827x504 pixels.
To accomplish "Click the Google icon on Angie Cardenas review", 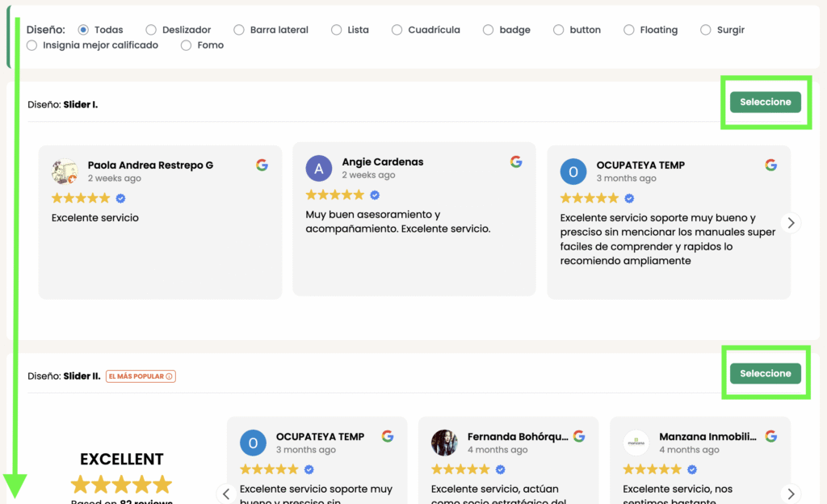I will pyautogui.click(x=516, y=161).
